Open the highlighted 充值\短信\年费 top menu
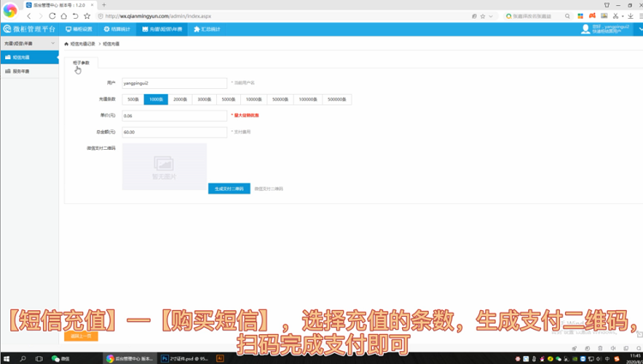This screenshot has width=643, height=364. click(162, 29)
